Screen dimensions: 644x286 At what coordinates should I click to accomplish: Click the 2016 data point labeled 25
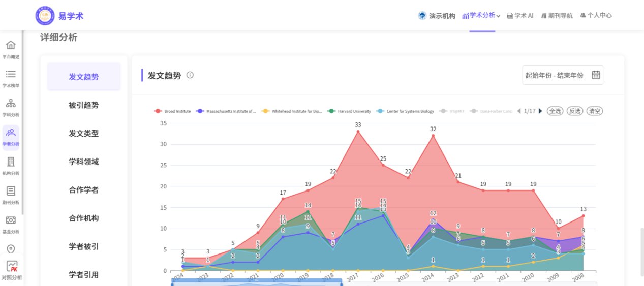(x=383, y=165)
